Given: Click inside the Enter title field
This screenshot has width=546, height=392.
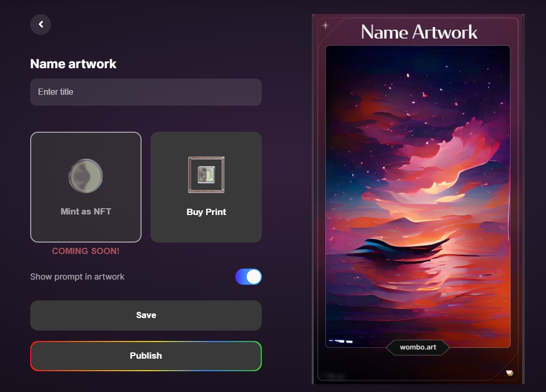Looking at the screenshot, I should (146, 92).
